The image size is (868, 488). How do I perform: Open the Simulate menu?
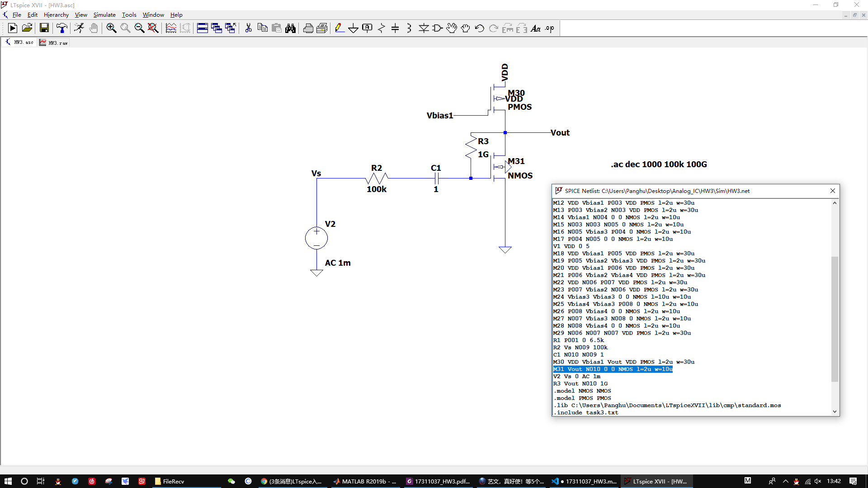pyautogui.click(x=104, y=14)
